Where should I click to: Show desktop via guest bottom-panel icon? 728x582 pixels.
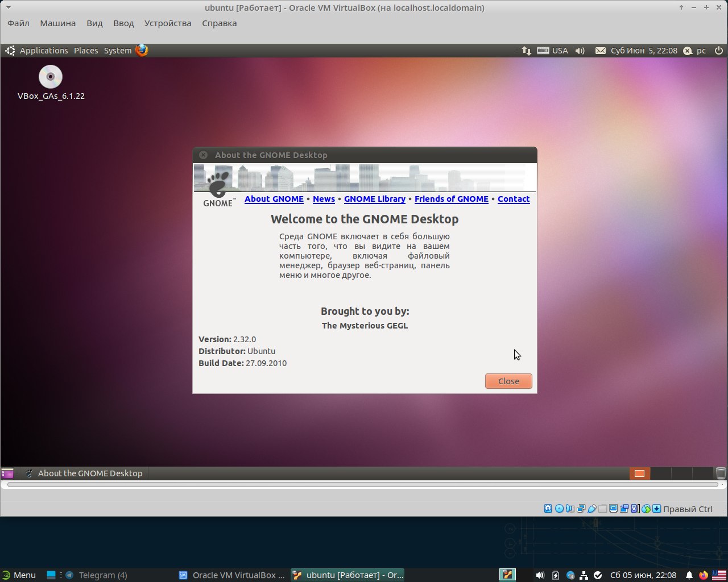tap(7, 473)
